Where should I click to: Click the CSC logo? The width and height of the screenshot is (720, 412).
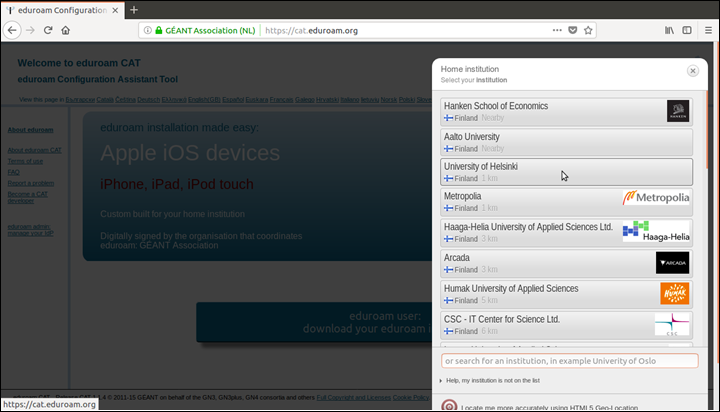click(x=672, y=324)
